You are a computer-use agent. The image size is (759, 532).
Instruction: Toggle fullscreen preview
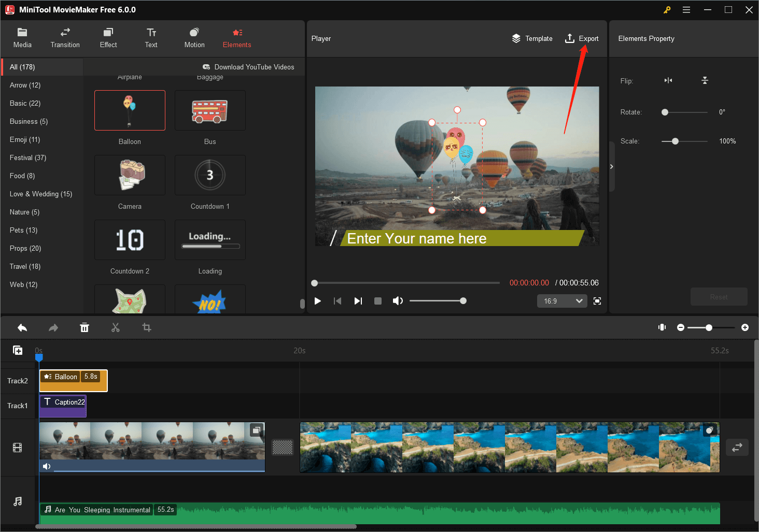597,301
